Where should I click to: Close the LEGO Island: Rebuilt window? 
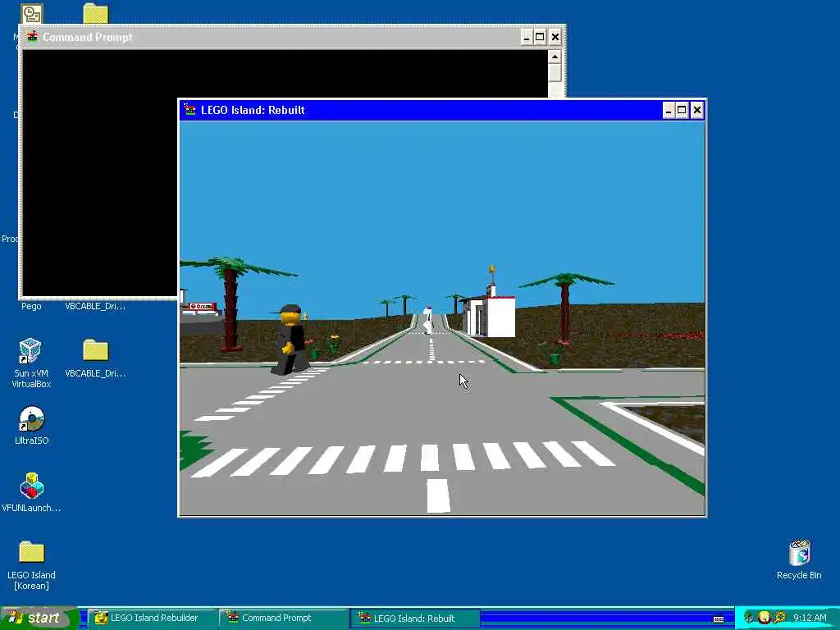point(696,111)
